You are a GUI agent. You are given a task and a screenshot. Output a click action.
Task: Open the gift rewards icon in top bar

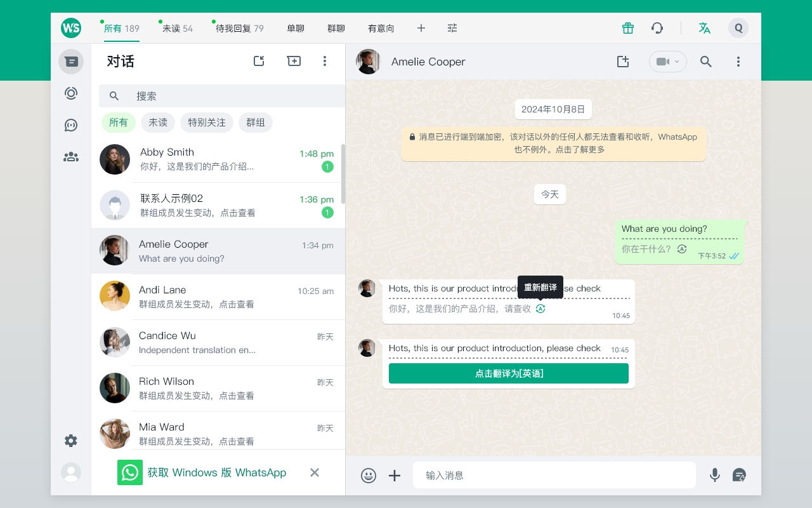[627, 28]
